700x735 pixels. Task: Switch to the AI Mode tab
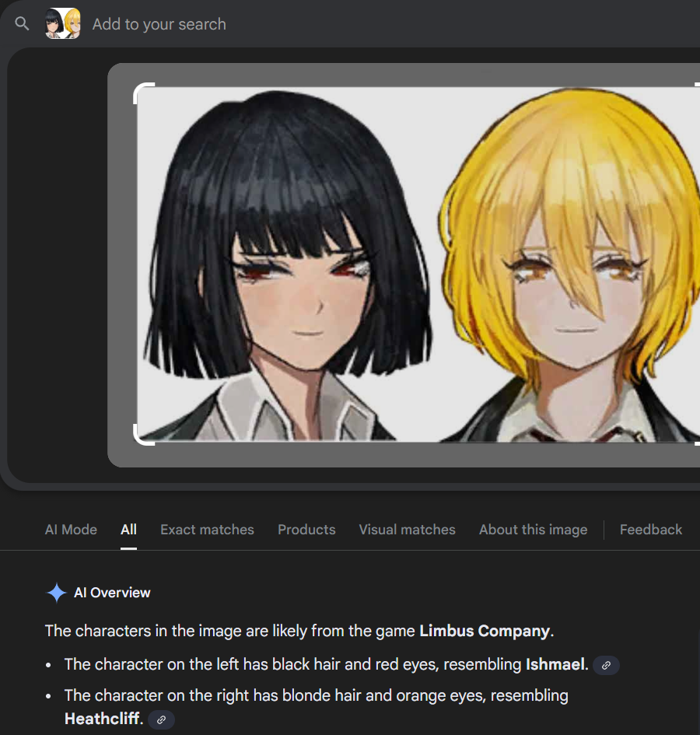71,530
